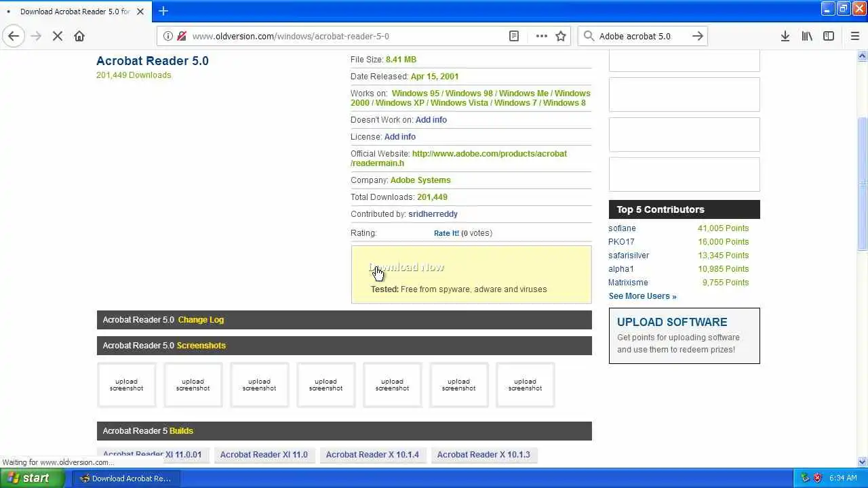Select Download Acrobat Re... taskbar button
868x488 pixels.
tap(125, 479)
